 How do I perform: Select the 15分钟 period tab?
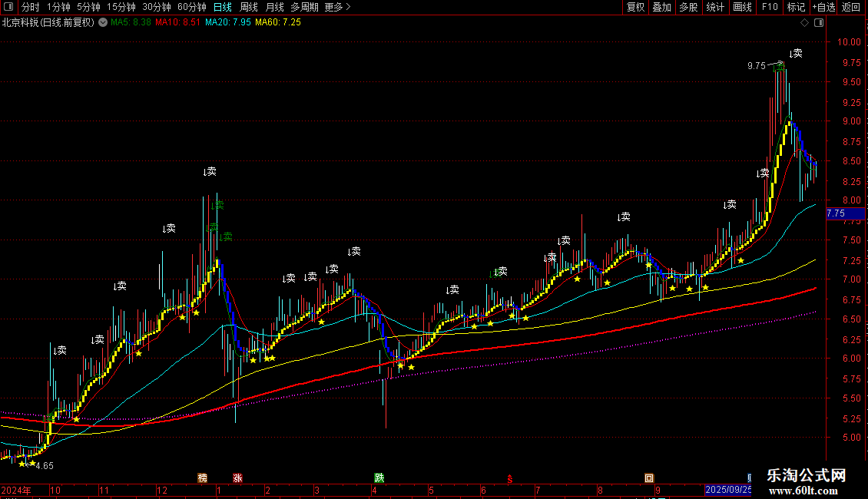pos(121,7)
